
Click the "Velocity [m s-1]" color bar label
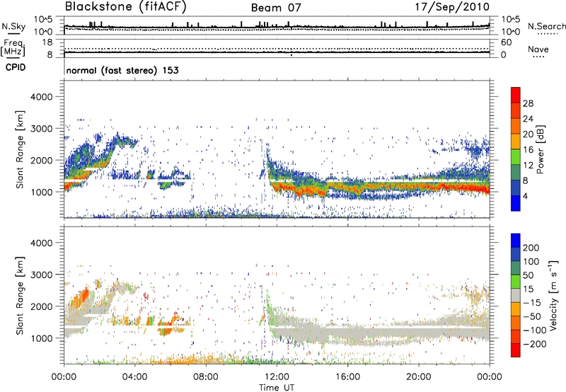(x=553, y=295)
